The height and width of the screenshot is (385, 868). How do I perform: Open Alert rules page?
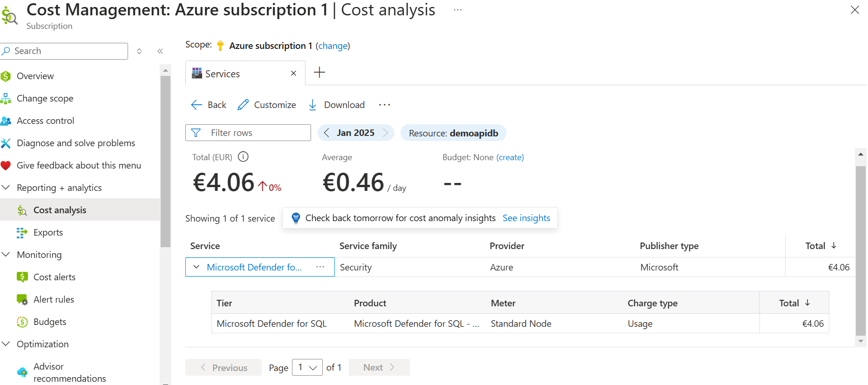click(54, 299)
